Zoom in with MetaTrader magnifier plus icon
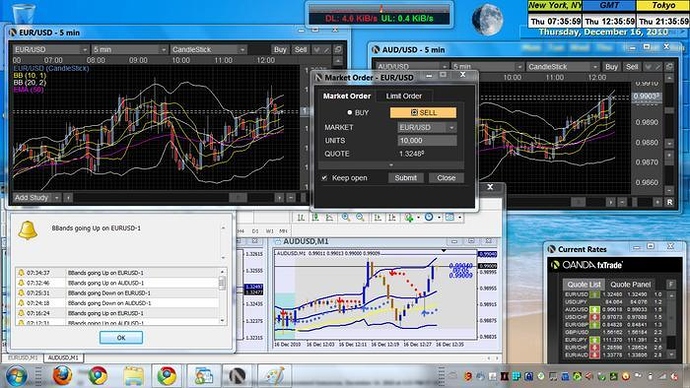This screenshot has width=690, height=388. (346, 217)
